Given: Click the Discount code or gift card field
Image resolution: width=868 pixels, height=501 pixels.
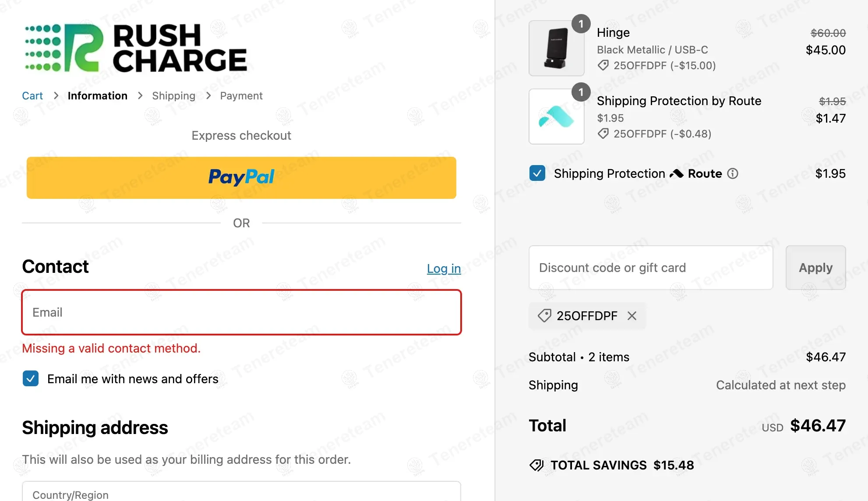Looking at the screenshot, I should (x=650, y=268).
